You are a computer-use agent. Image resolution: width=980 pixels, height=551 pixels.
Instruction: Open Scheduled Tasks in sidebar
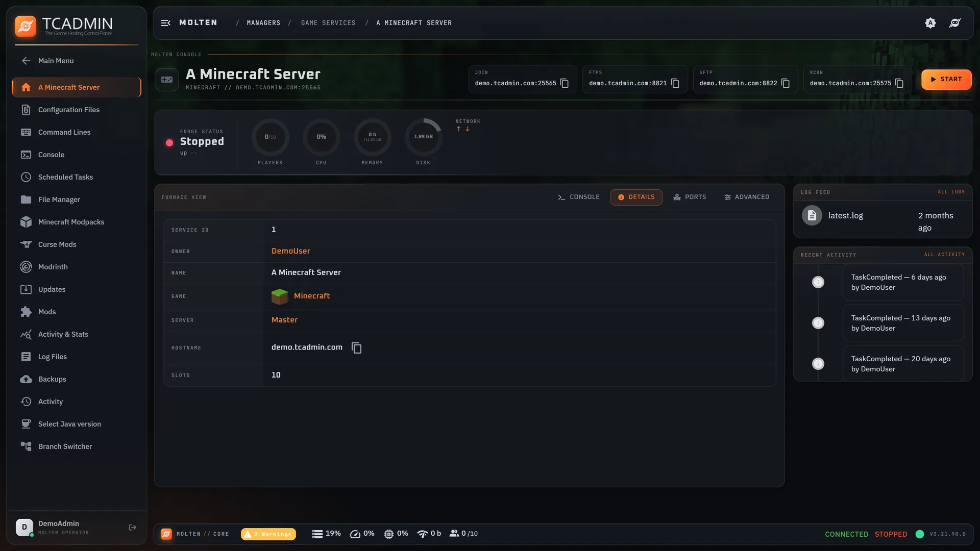coord(77,177)
